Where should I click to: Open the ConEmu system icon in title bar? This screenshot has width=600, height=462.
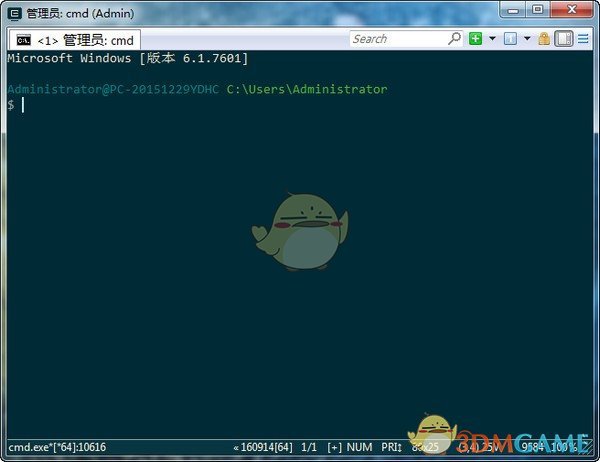coord(15,14)
